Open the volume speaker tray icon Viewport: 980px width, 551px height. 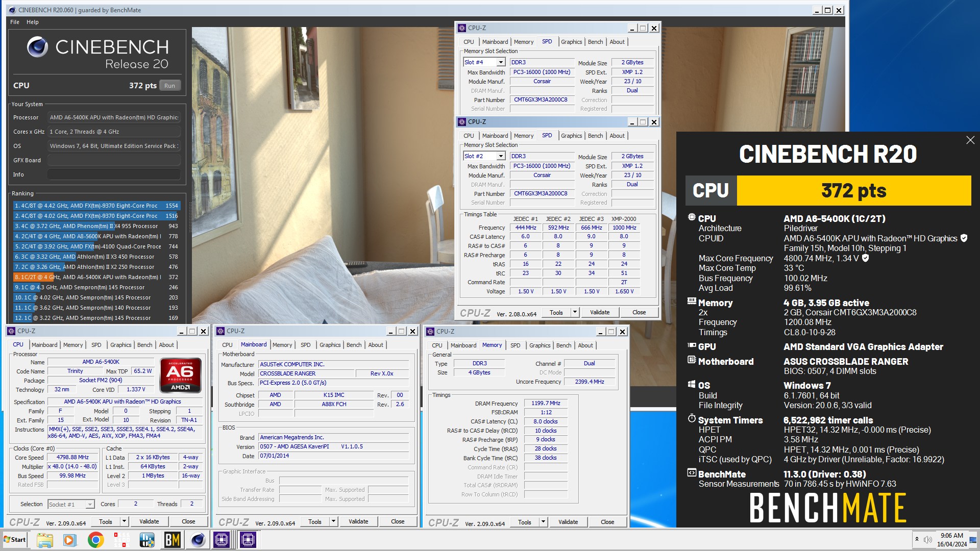pyautogui.click(x=928, y=540)
